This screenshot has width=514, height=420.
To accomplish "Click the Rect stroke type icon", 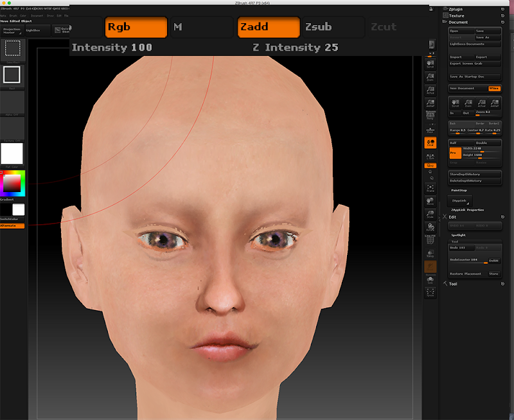I will tap(13, 76).
